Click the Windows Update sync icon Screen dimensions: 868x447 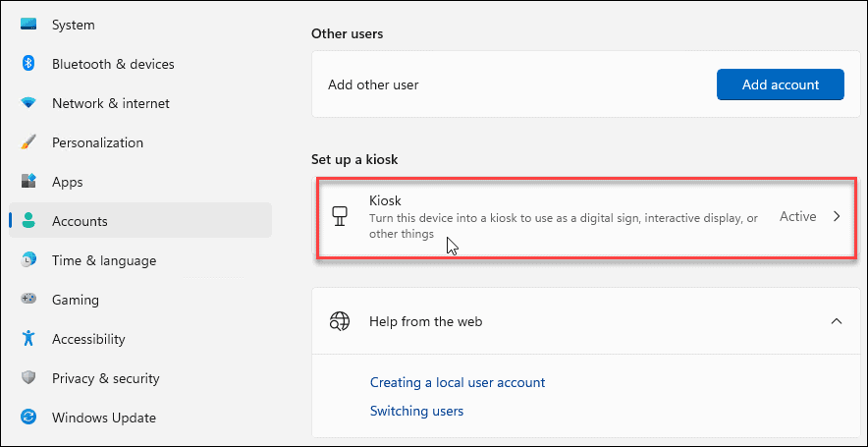[28, 418]
